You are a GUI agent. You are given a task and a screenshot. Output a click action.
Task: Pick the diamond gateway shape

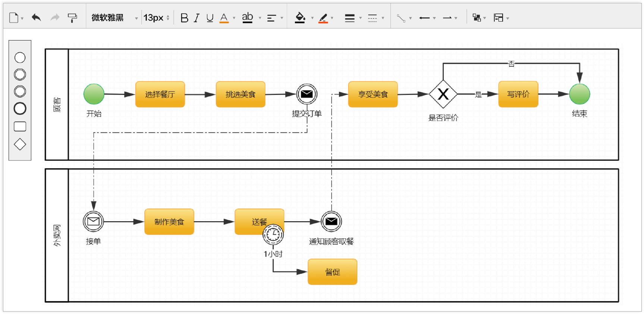(x=20, y=144)
